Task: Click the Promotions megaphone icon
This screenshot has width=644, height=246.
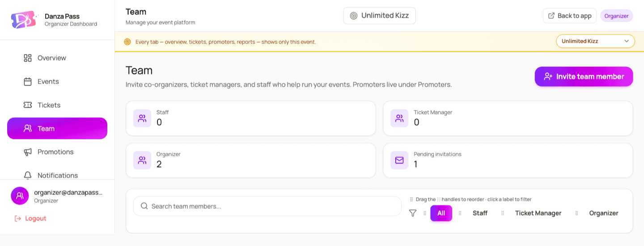Action: pyautogui.click(x=28, y=152)
